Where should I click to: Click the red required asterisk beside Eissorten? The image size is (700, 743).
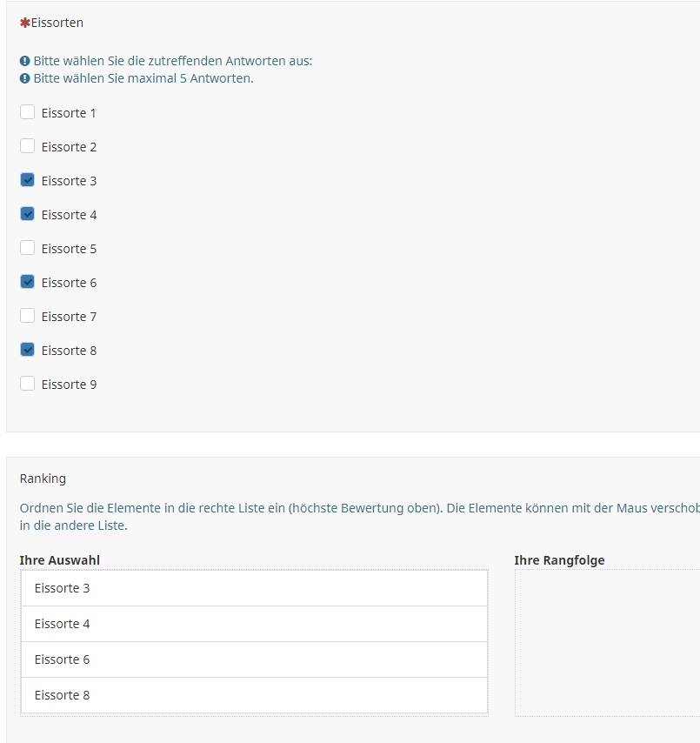24,23
